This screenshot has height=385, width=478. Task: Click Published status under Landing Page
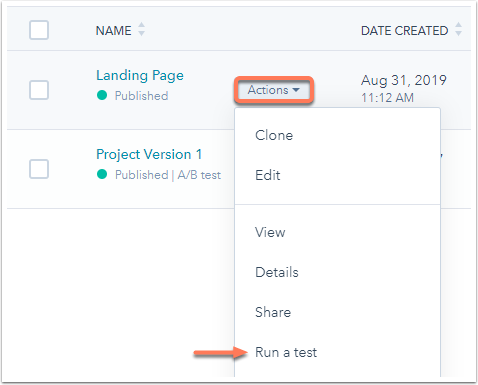pos(141,96)
